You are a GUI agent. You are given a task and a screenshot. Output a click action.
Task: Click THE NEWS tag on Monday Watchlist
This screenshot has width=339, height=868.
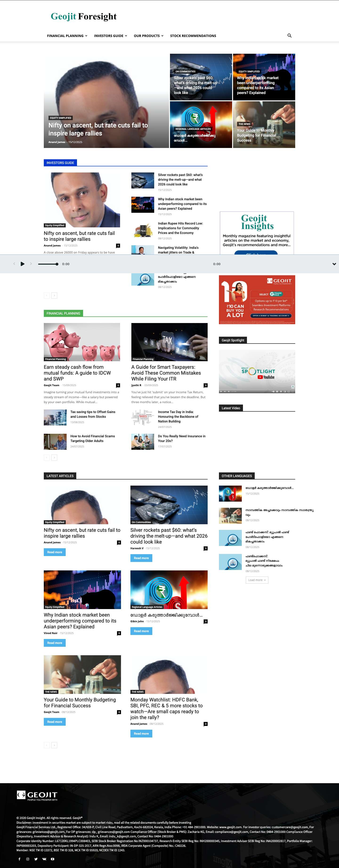[x=138, y=692]
